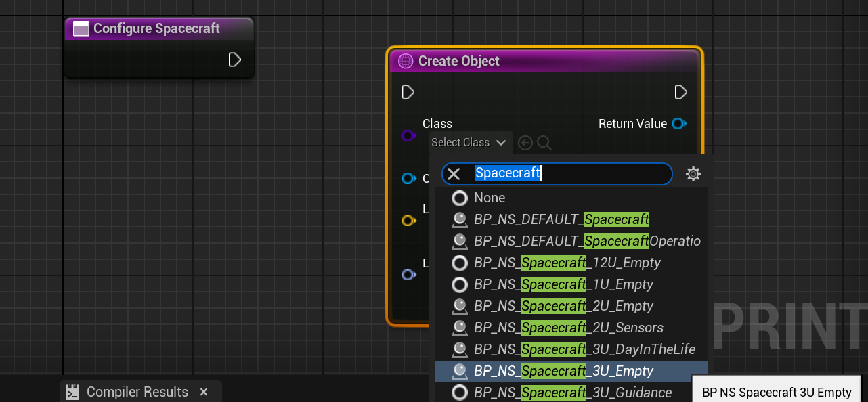Switch to the Compiler Results tab
The image size is (868, 402).
pyautogui.click(x=137, y=392)
